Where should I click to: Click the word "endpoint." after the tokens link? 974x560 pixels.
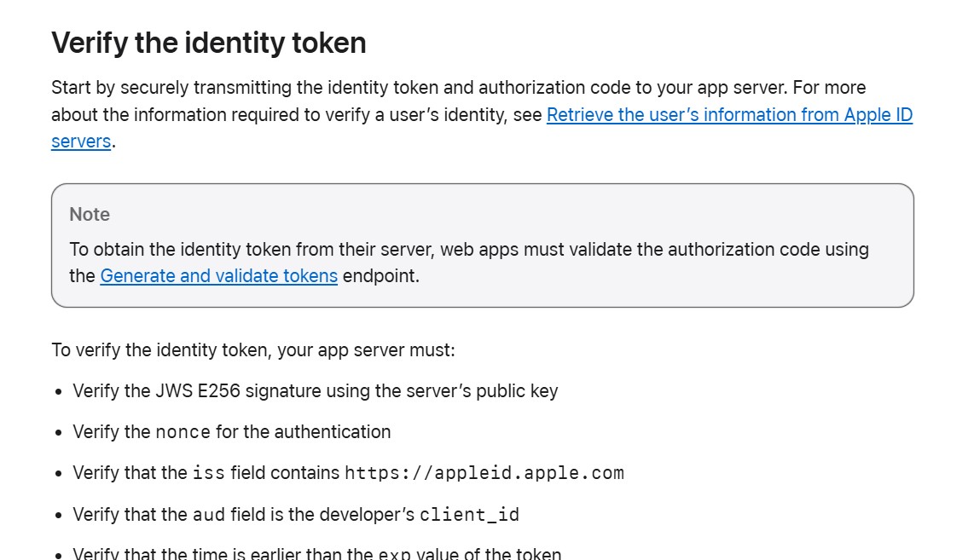tap(381, 276)
